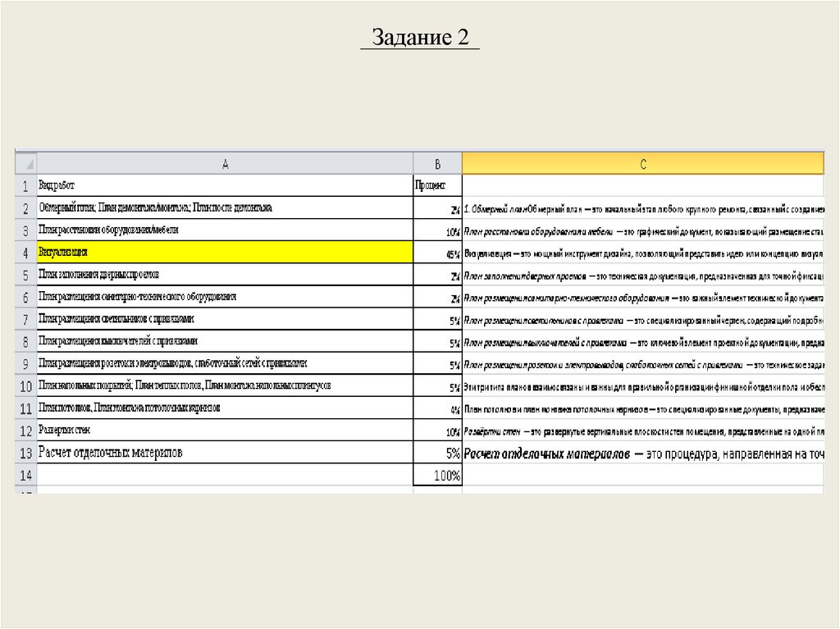This screenshot has height=629, width=840.
Task: Click the 'Задание 2' title
Action: pos(420,37)
